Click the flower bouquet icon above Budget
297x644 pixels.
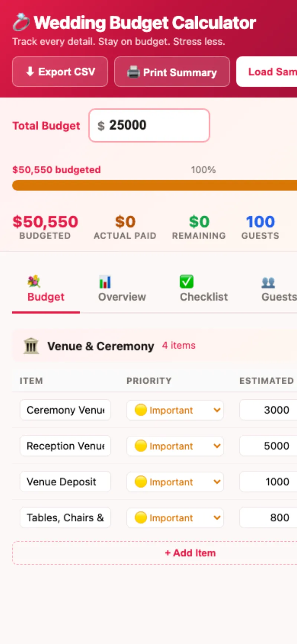click(34, 282)
